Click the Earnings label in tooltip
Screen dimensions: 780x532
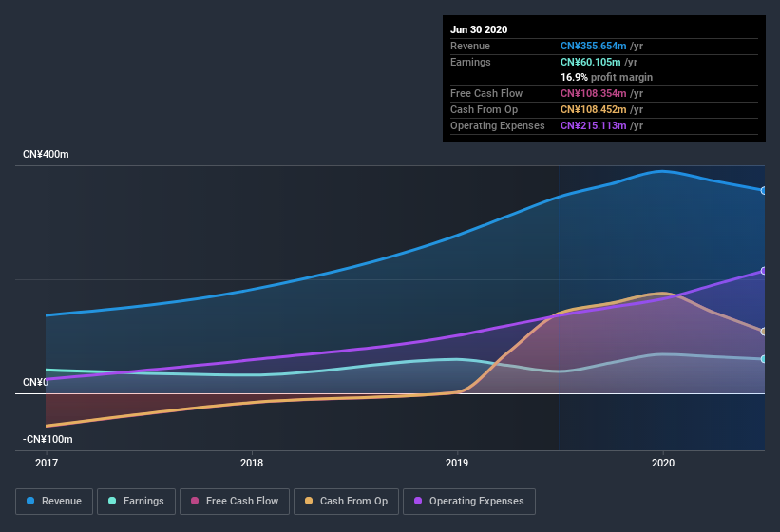pyautogui.click(x=470, y=62)
